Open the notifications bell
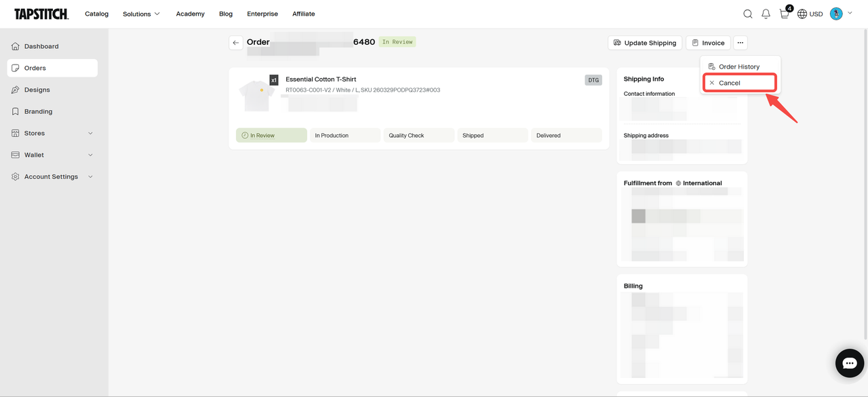868x397 pixels. [766, 14]
